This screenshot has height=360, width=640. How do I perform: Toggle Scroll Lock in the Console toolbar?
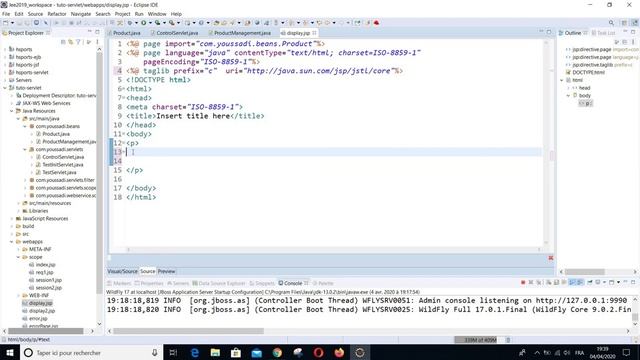tap(556, 282)
